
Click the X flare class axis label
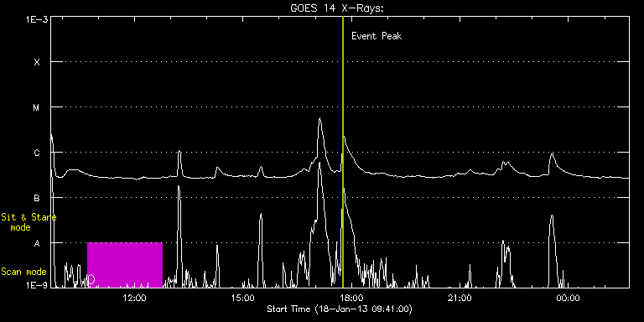click(x=37, y=62)
